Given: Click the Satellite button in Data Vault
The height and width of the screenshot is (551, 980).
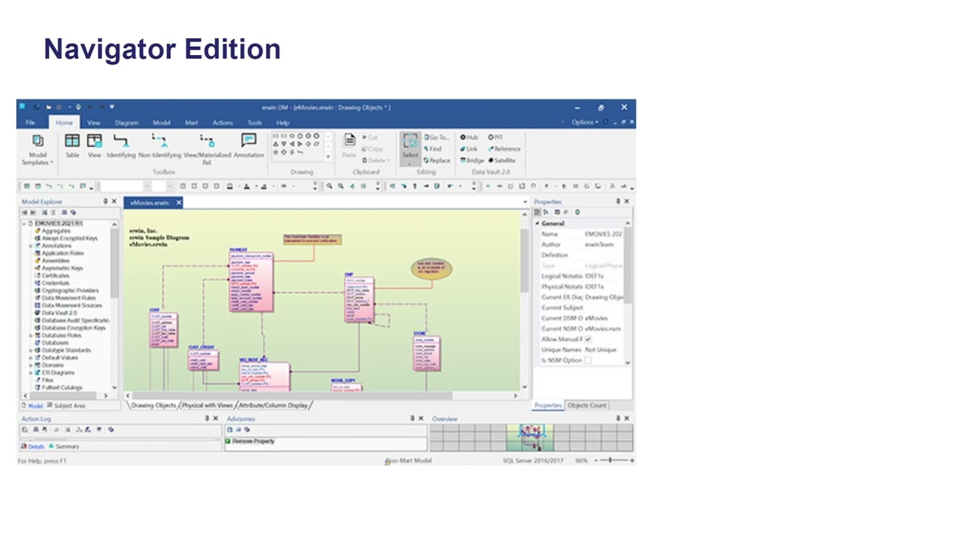Looking at the screenshot, I should 502,161.
